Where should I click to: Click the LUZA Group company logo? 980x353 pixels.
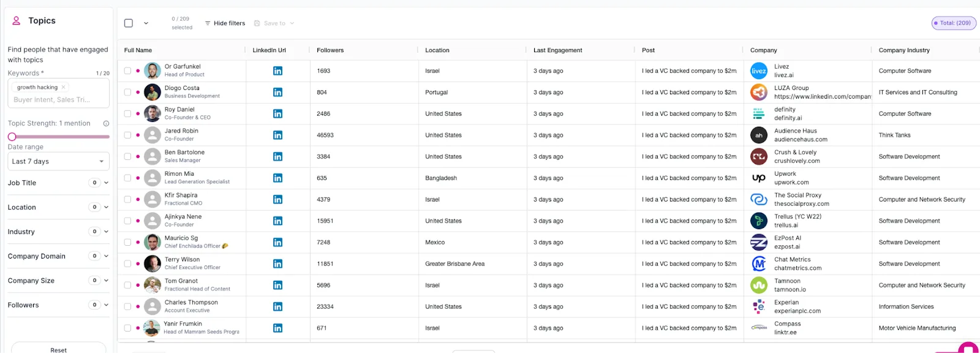[759, 93]
